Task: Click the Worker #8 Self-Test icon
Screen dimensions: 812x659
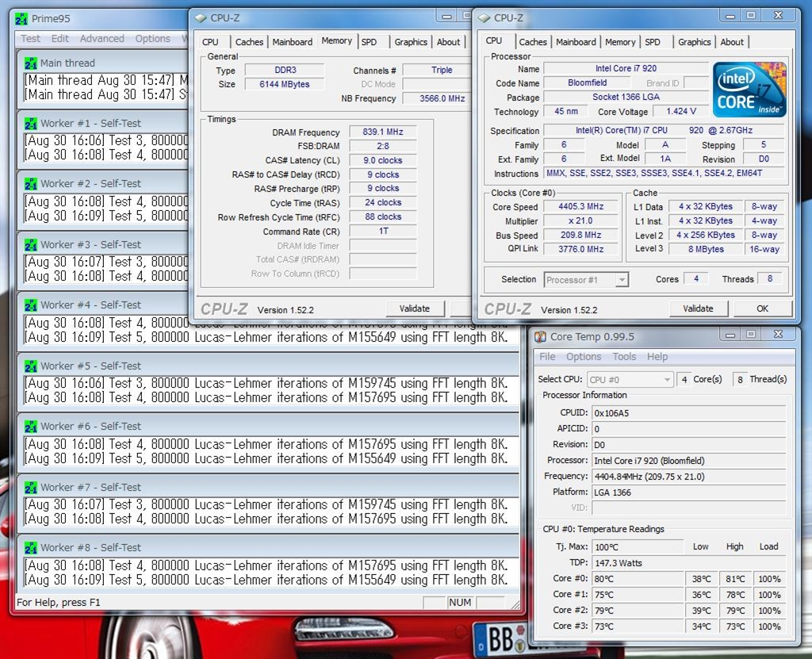Action: click(31, 548)
